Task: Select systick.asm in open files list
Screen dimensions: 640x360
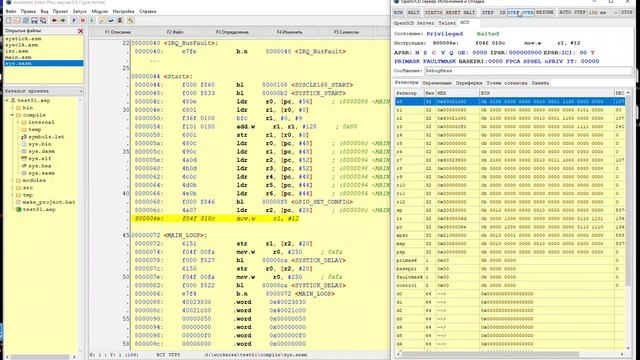Action: pyautogui.click(x=44, y=39)
